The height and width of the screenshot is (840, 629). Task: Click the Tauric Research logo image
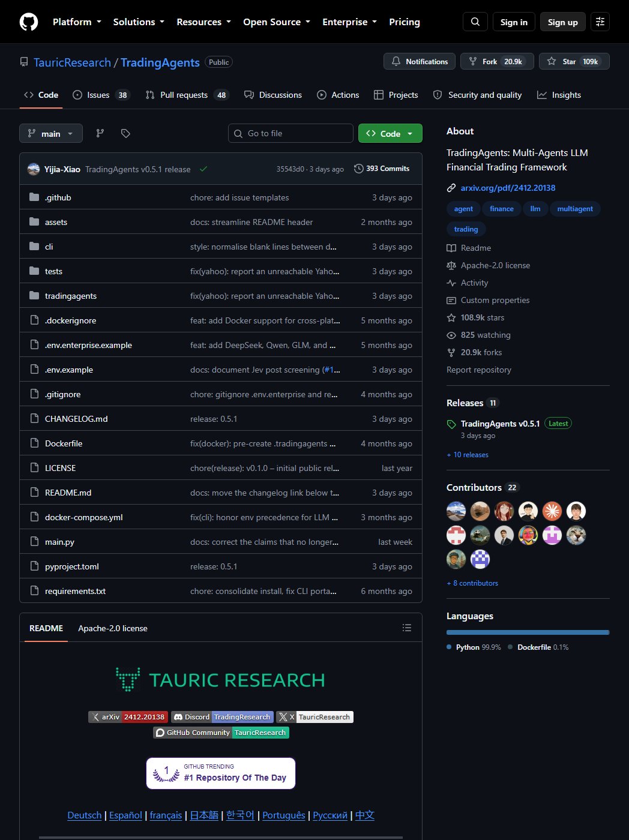coord(220,680)
